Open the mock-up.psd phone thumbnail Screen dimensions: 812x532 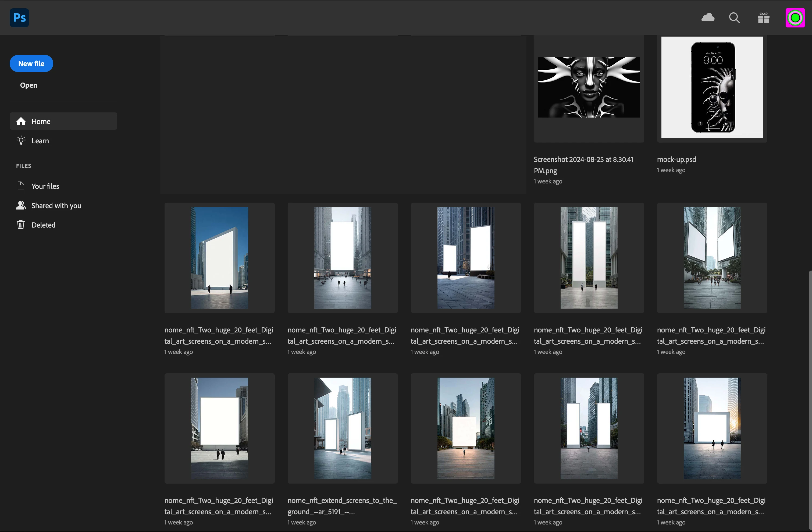[712, 88]
